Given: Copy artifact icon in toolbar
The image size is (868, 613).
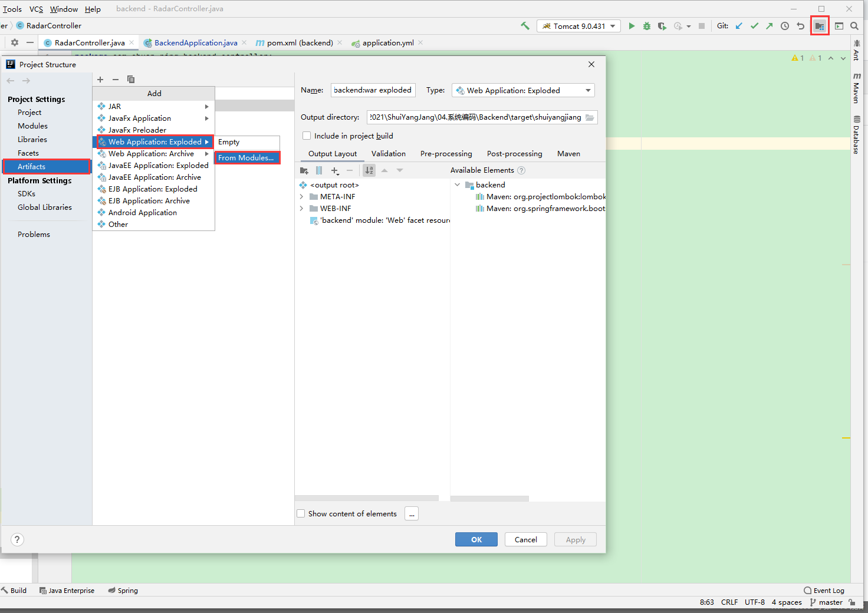Looking at the screenshot, I should click(131, 80).
